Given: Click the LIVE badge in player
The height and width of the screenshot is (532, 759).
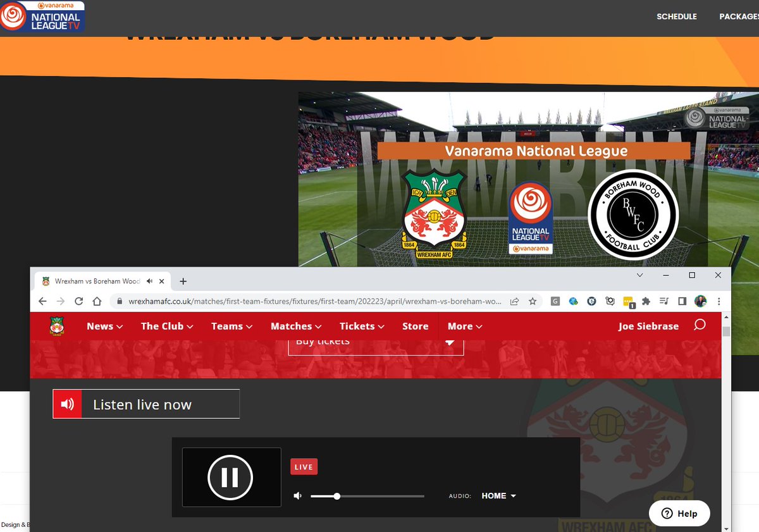Looking at the screenshot, I should click(304, 467).
